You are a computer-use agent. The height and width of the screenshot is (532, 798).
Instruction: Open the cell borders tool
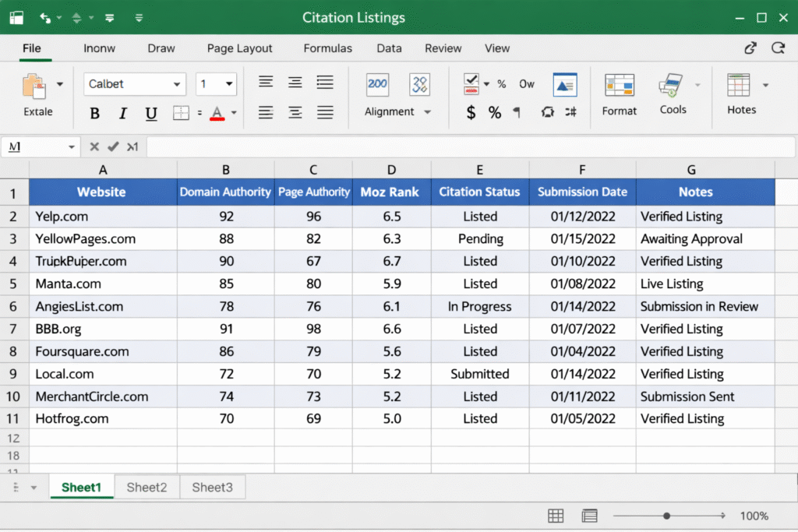click(x=181, y=114)
